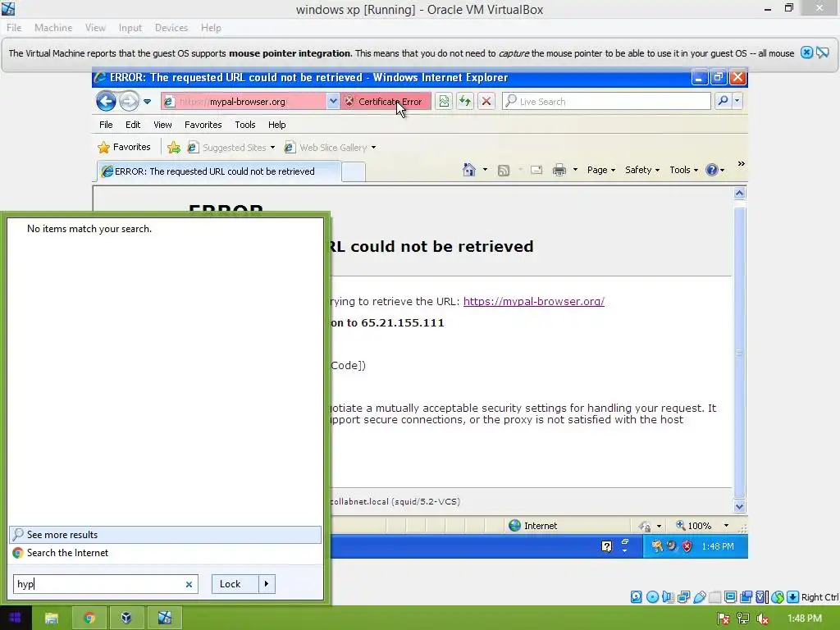Expand the arrow next to Lock

pyautogui.click(x=267, y=584)
